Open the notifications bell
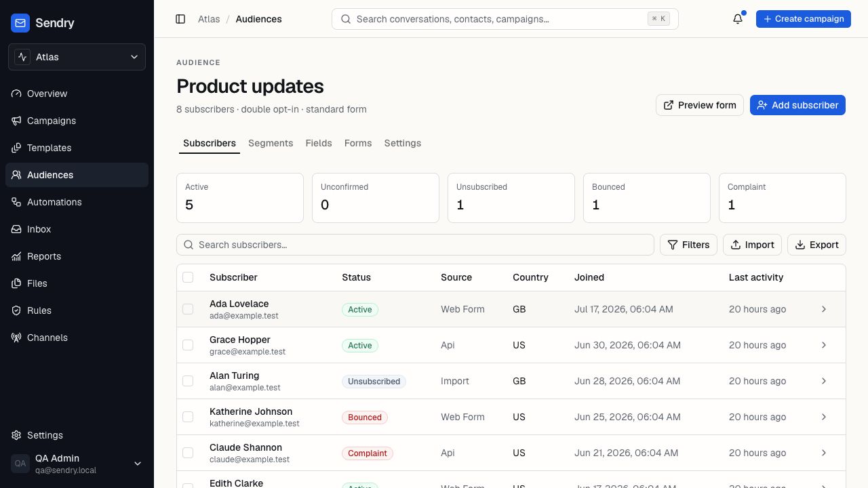This screenshot has height=488, width=868. [x=738, y=19]
